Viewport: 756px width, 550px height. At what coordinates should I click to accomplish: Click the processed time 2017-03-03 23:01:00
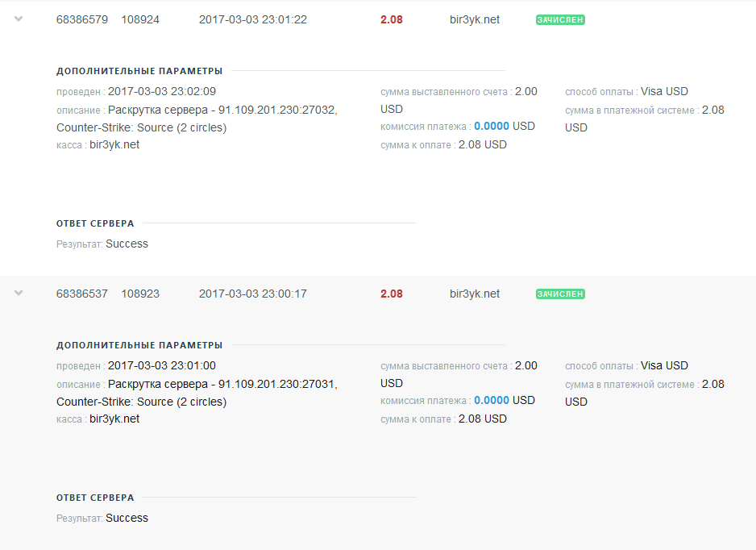tap(161, 366)
